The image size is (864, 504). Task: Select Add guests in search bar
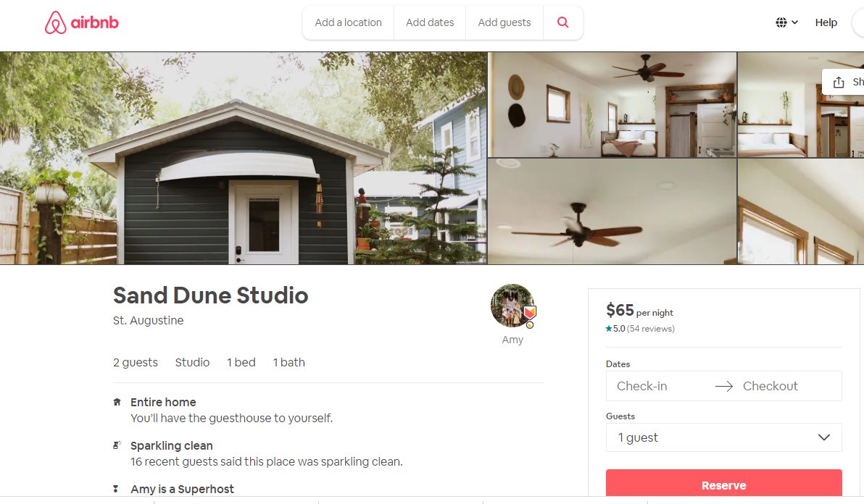click(x=504, y=22)
